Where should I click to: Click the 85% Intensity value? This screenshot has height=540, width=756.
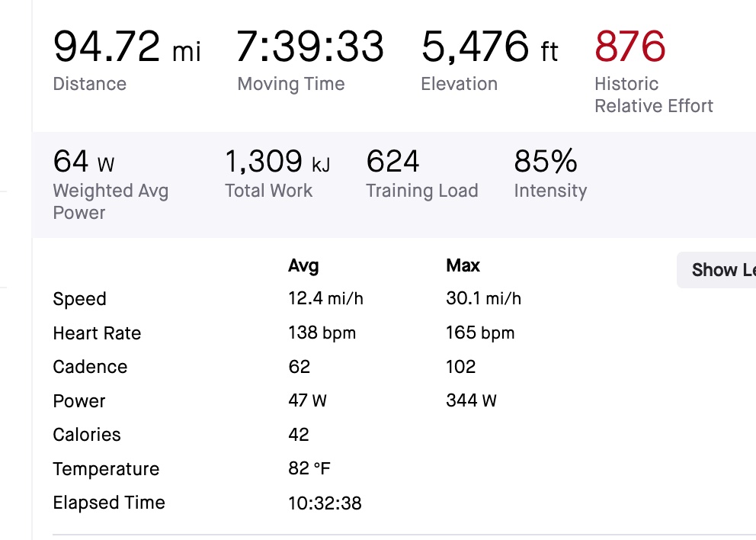click(546, 162)
